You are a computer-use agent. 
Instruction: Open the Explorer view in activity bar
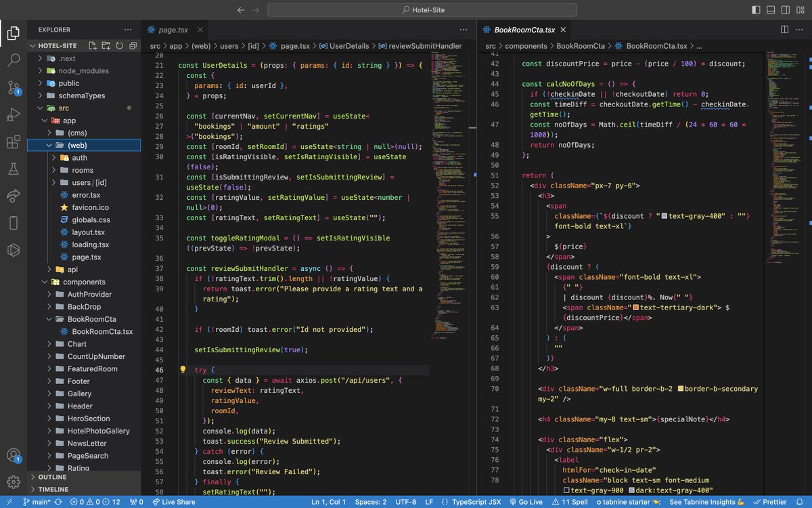14,33
